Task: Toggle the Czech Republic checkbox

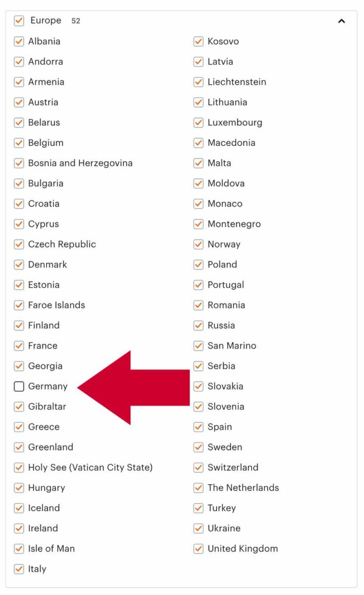Action: pos(18,244)
